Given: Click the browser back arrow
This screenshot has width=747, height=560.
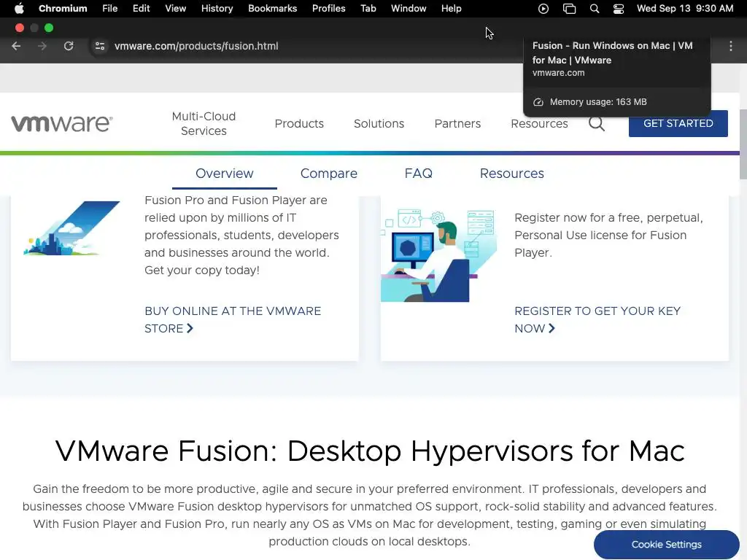Looking at the screenshot, I should [x=16, y=46].
